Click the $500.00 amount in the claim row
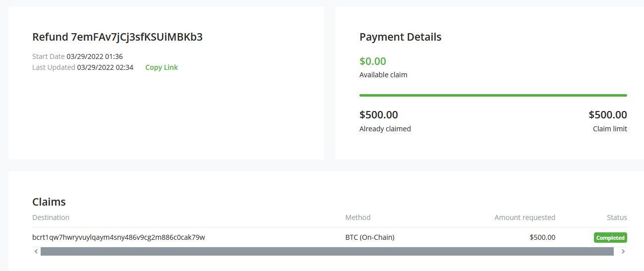Image resolution: width=644 pixels, height=271 pixels. coord(542,237)
